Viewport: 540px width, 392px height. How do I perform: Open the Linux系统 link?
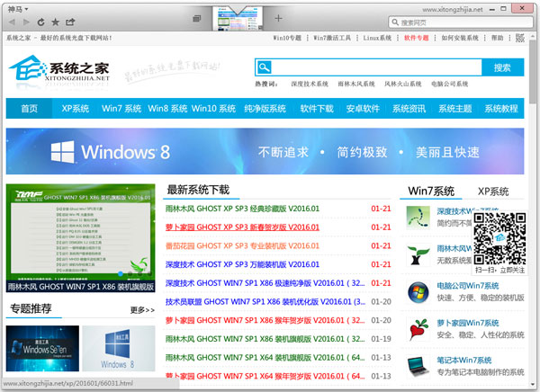click(377, 38)
